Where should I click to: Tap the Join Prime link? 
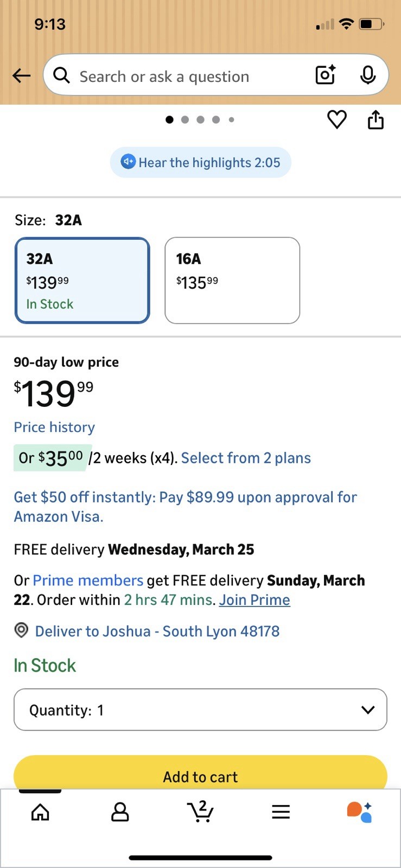click(254, 600)
